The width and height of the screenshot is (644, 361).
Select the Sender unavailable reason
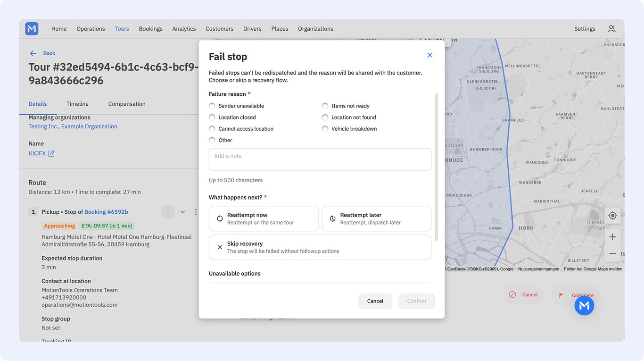pyautogui.click(x=237, y=106)
